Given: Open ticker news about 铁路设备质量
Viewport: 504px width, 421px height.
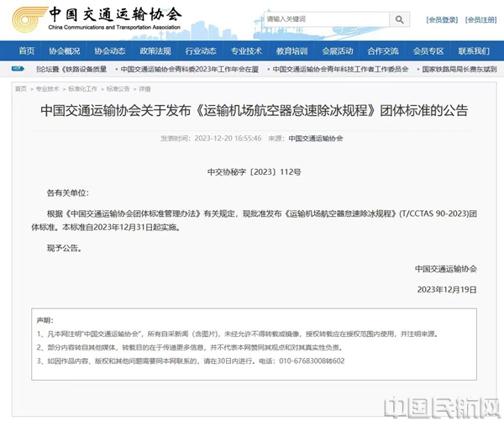Looking at the screenshot, I should pyautogui.click(x=71, y=69).
